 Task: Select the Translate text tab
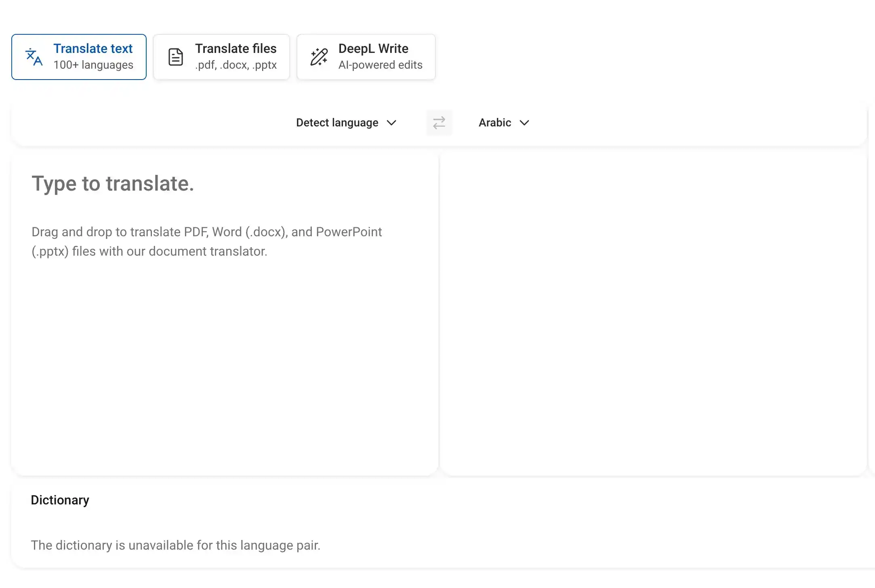point(79,57)
